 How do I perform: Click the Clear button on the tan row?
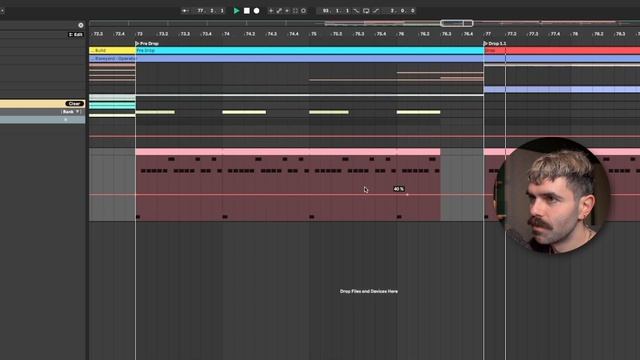click(x=74, y=104)
